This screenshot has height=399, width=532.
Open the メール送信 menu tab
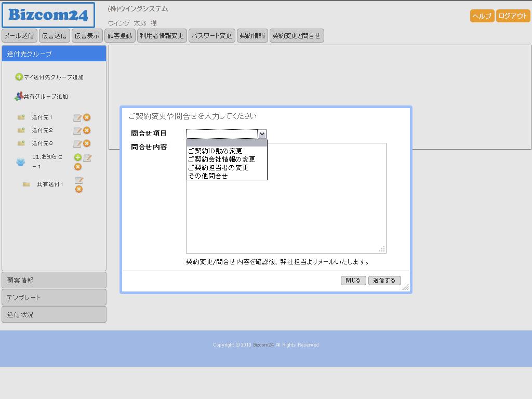pos(19,36)
